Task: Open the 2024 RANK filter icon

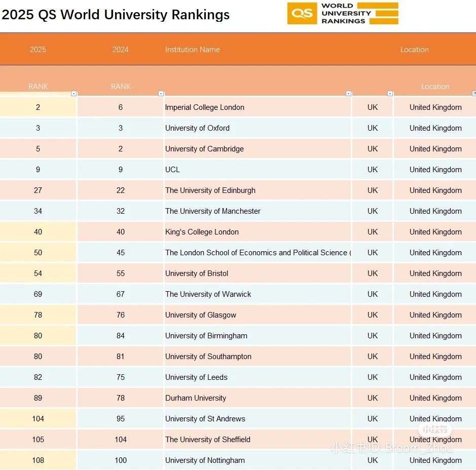Action: [x=161, y=93]
